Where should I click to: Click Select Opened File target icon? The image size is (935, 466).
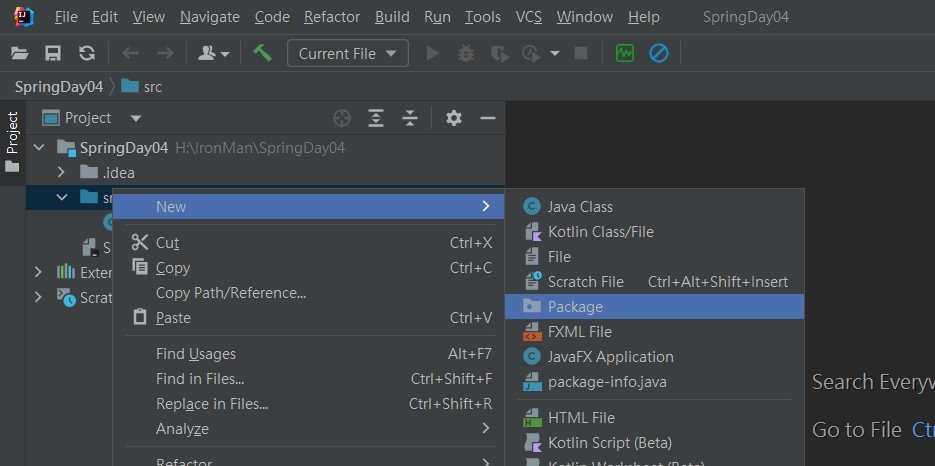[x=342, y=118]
